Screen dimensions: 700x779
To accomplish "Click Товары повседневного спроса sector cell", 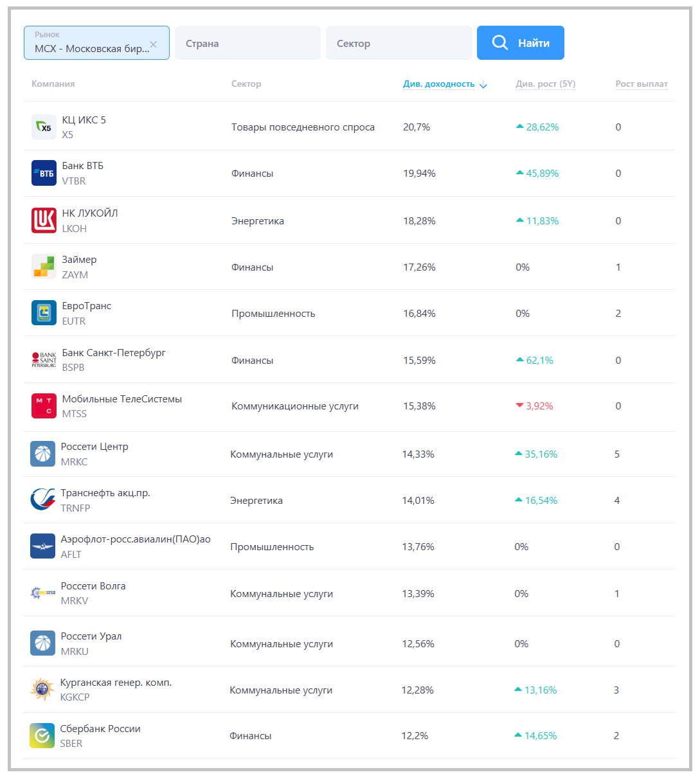I will click(x=303, y=127).
